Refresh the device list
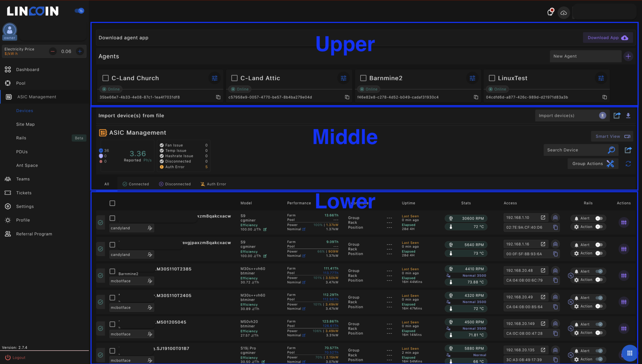 coord(628,164)
